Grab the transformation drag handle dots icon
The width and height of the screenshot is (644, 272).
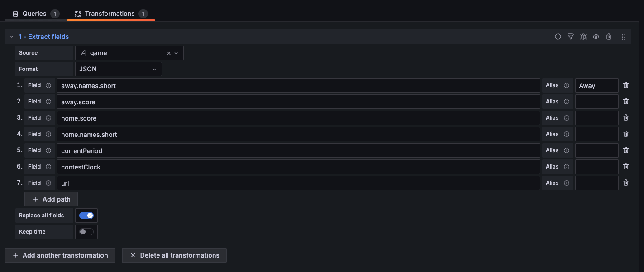623,37
